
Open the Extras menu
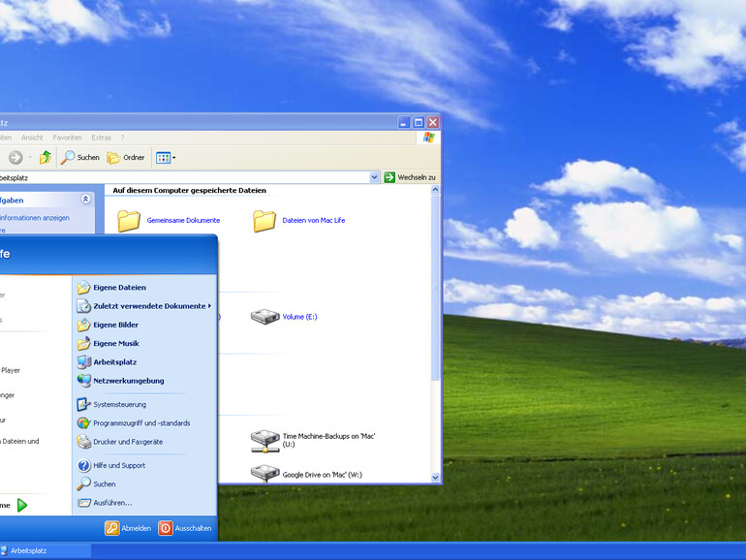click(x=101, y=138)
